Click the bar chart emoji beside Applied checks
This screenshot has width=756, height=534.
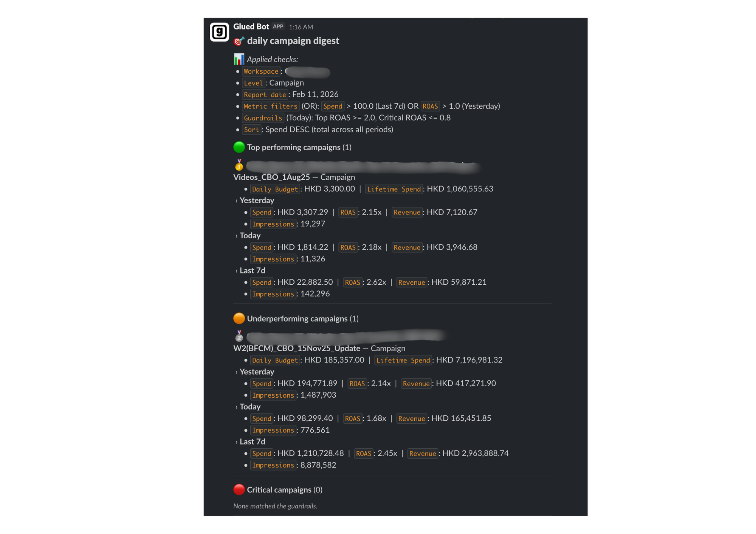click(x=239, y=59)
